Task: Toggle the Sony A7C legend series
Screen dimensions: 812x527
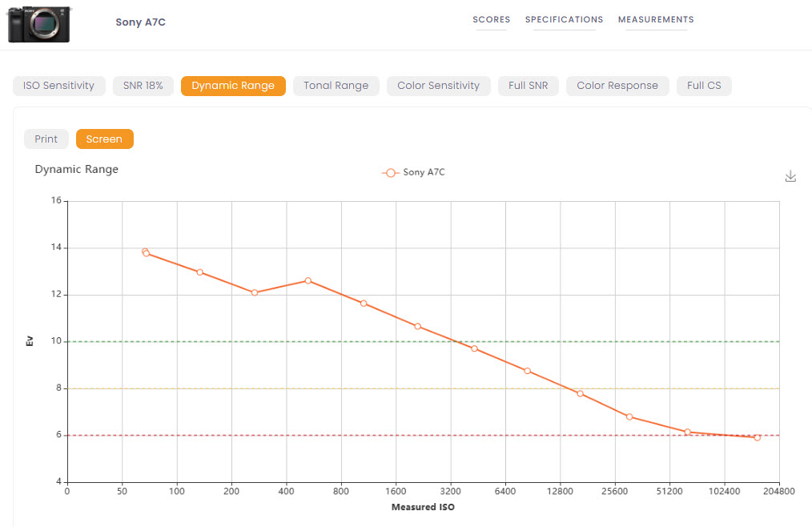Action: tap(413, 172)
